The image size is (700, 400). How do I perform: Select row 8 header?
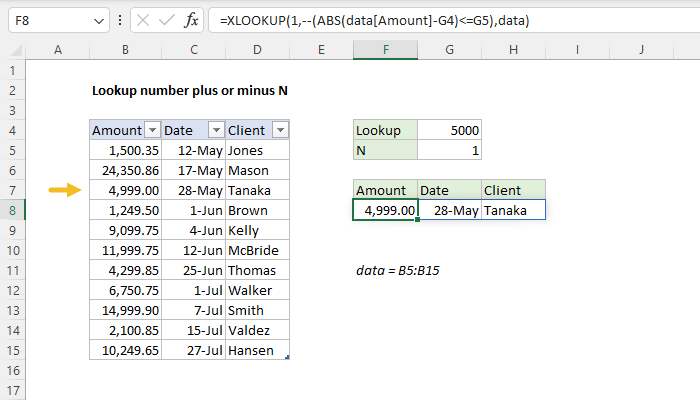(12, 210)
